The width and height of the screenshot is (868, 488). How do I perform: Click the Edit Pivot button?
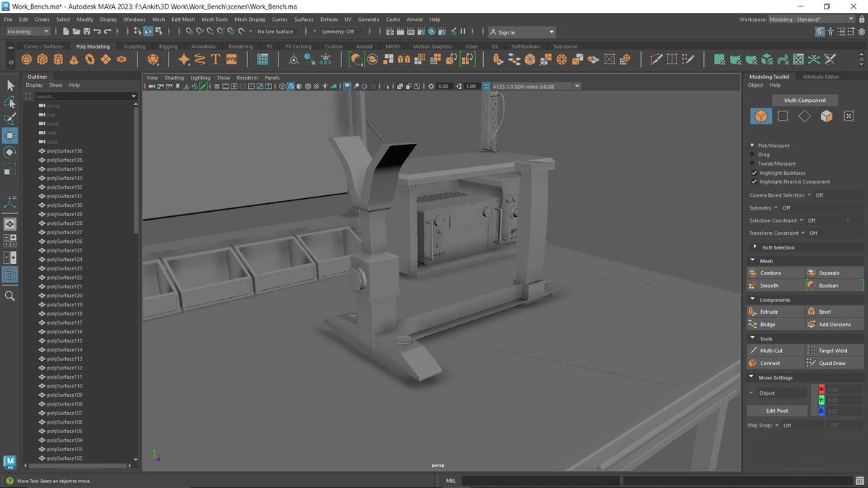(x=777, y=411)
